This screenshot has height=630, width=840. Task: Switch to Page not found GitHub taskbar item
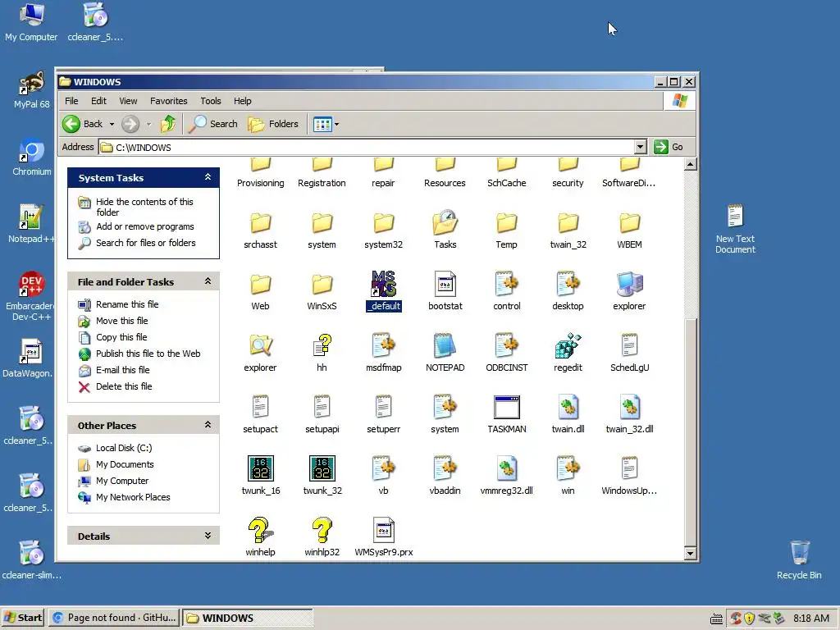click(x=114, y=618)
